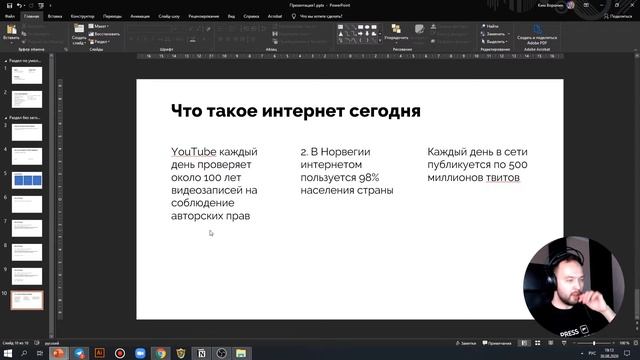640x360 pixels.
Task: Open the Replace (Заменить) dropdown arrow
Action: point(509,34)
